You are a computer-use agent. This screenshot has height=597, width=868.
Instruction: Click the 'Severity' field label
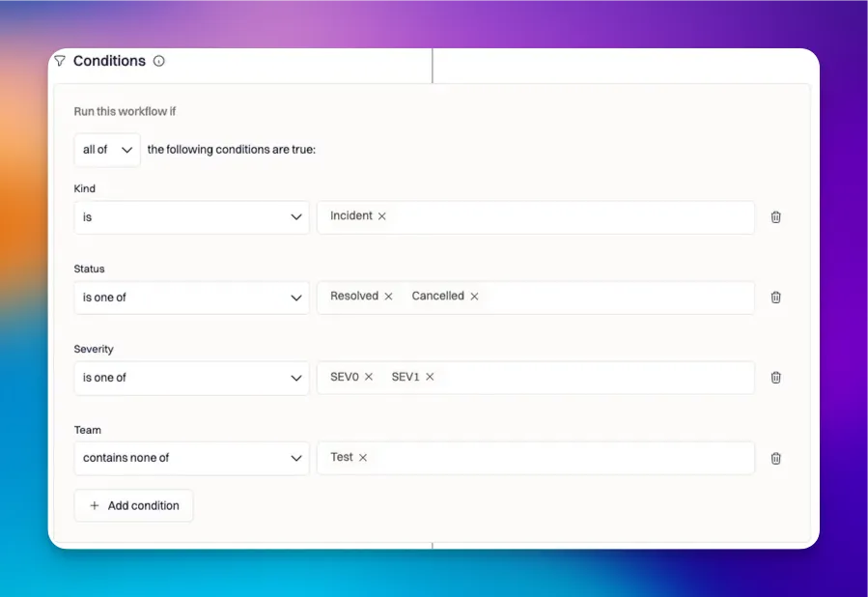(94, 349)
